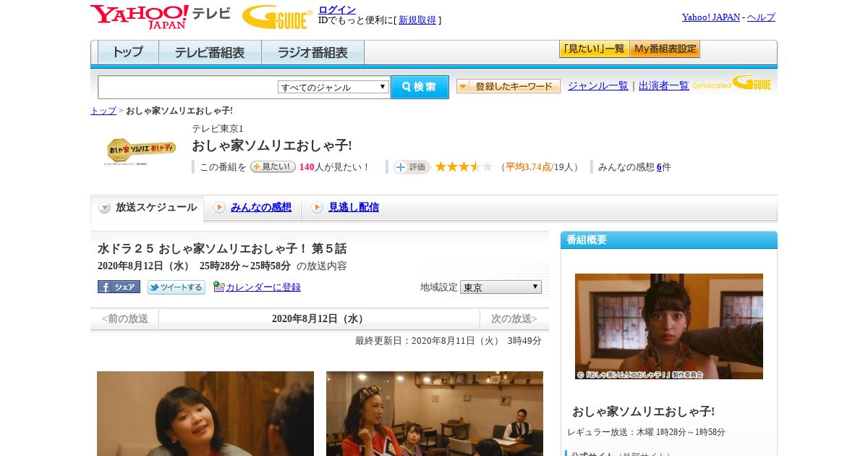868x456 pixels.
Task: Focus the keyword search input field
Action: (187, 87)
